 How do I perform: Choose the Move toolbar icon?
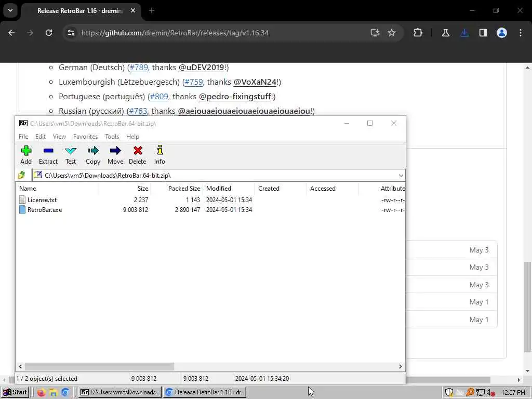[x=115, y=155]
